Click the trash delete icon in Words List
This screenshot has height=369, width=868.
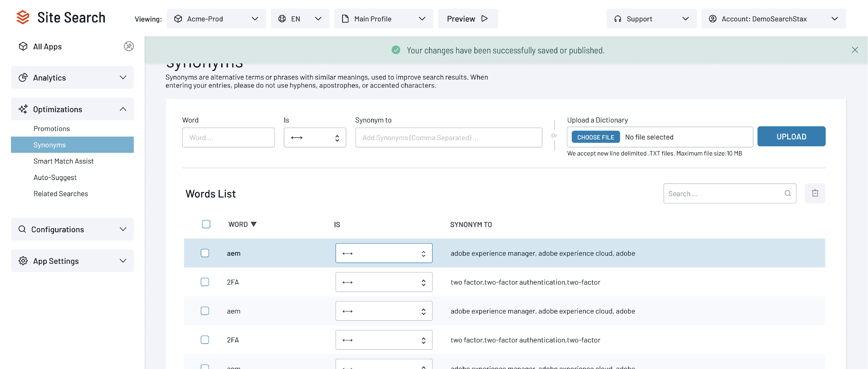click(815, 193)
